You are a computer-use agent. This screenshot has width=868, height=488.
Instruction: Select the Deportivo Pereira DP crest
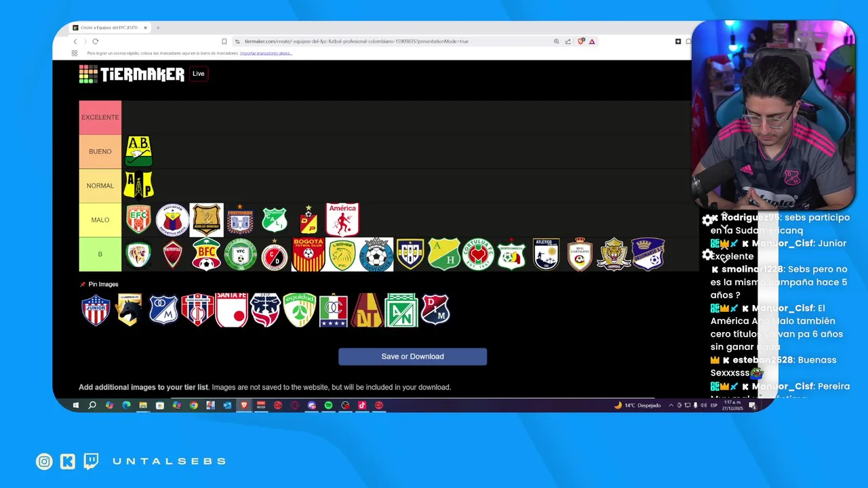click(309, 220)
